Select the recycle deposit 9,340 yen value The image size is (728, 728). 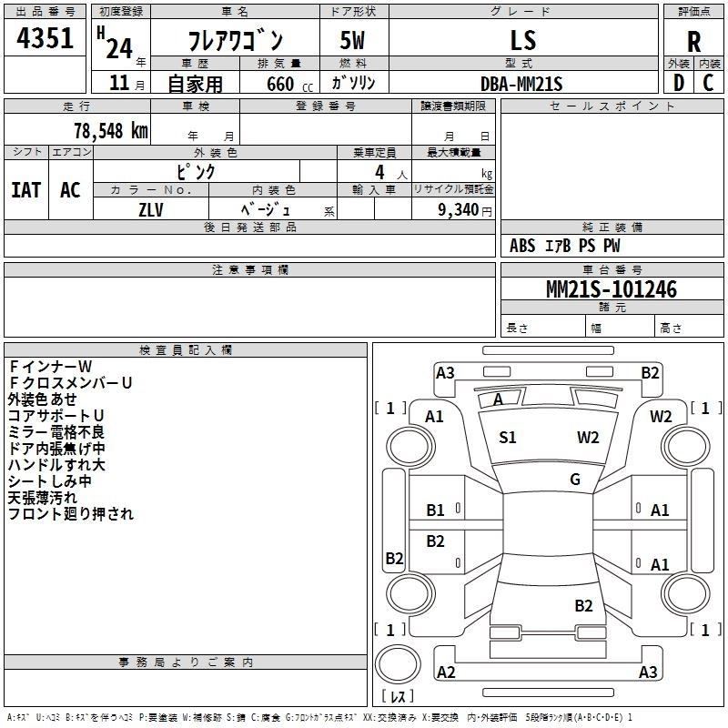click(464, 209)
